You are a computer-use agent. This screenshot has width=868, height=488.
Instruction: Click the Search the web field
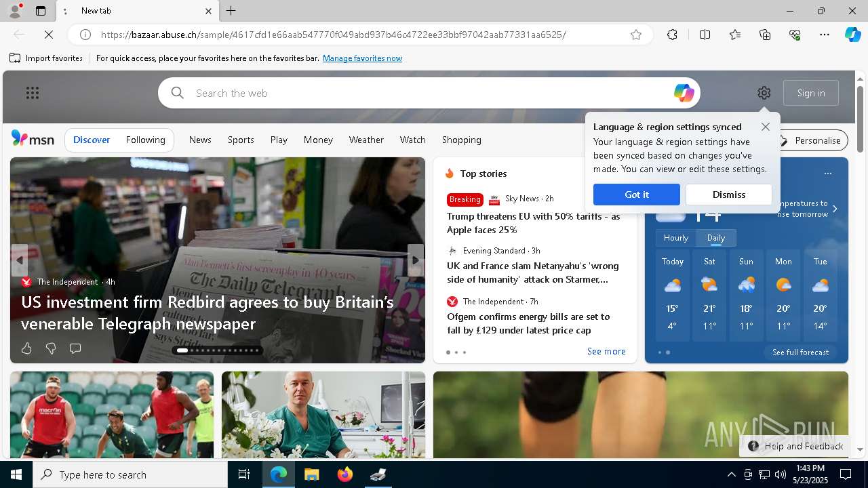pos(429,93)
